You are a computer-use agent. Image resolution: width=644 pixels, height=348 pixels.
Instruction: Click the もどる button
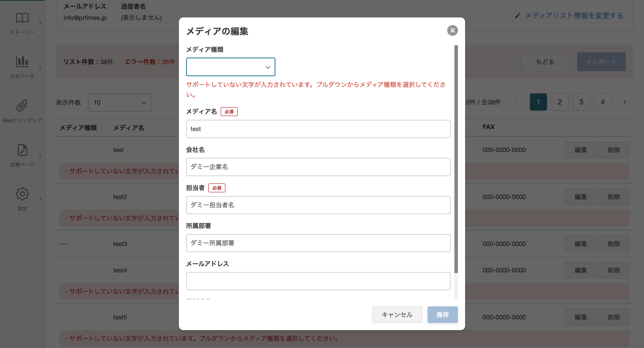pos(545,62)
